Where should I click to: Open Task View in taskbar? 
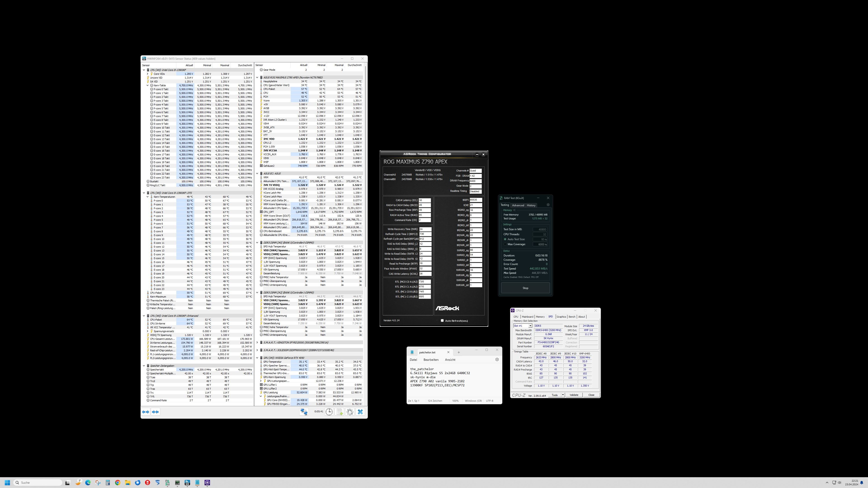coord(67,483)
